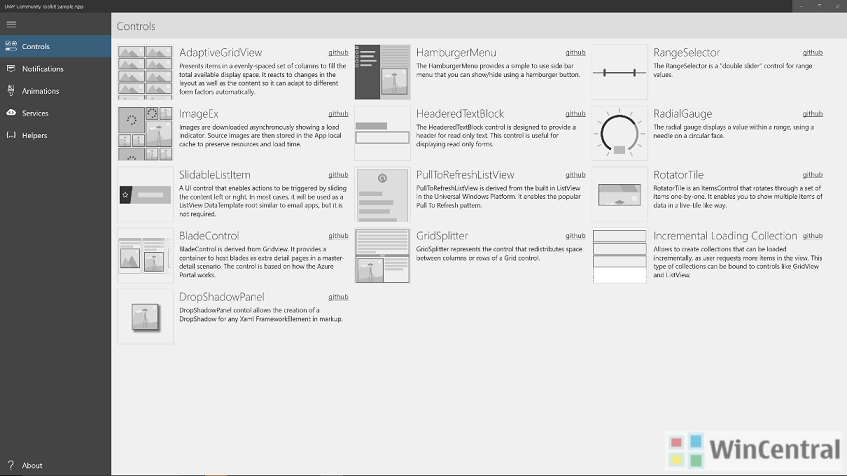Click the Services cloud icon

(x=11, y=113)
